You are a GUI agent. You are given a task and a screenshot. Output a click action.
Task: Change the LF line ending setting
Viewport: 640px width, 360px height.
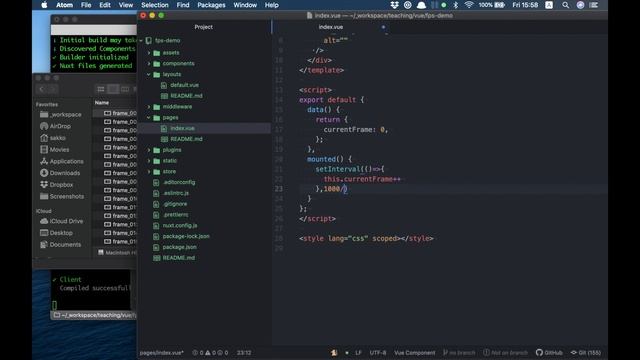(358, 353)
